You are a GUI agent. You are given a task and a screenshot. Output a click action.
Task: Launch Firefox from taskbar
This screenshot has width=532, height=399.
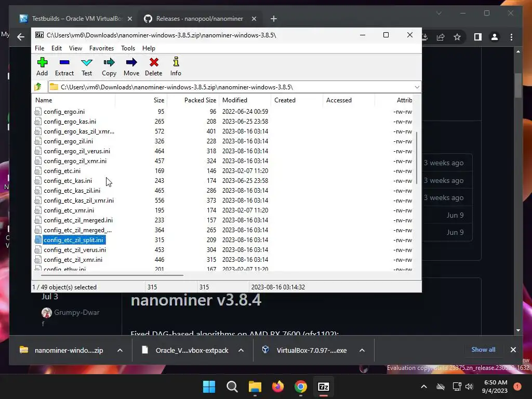point(278,387)
